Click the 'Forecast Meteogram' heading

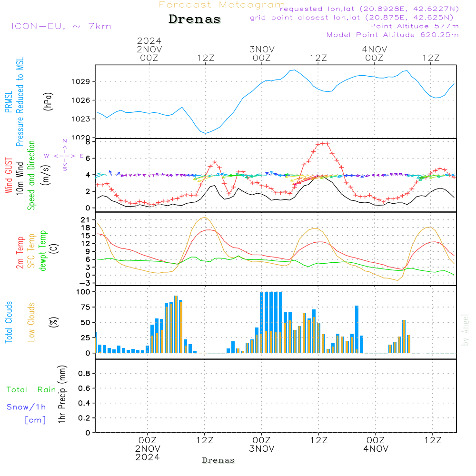tap(221, 5)
